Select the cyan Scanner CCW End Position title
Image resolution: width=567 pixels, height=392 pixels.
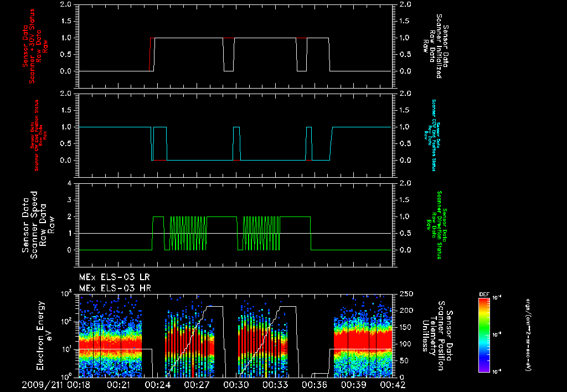click(432, 135)
